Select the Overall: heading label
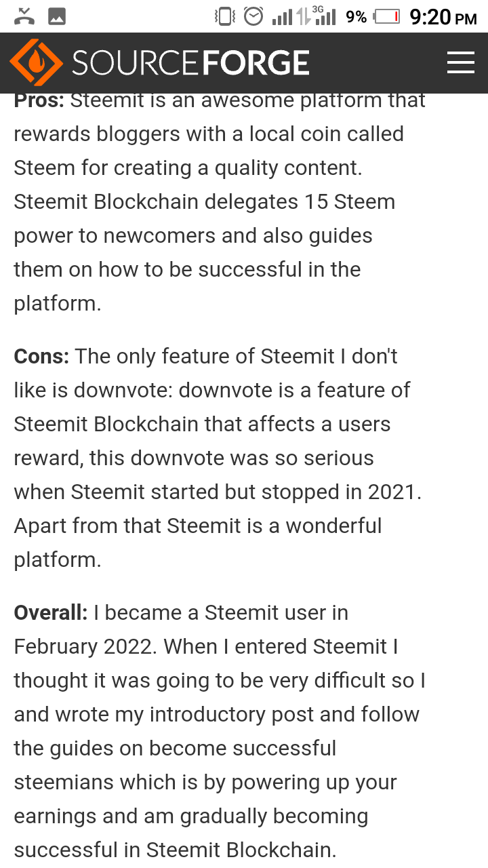Screen dimensions: 488x868 coord(51,612)
